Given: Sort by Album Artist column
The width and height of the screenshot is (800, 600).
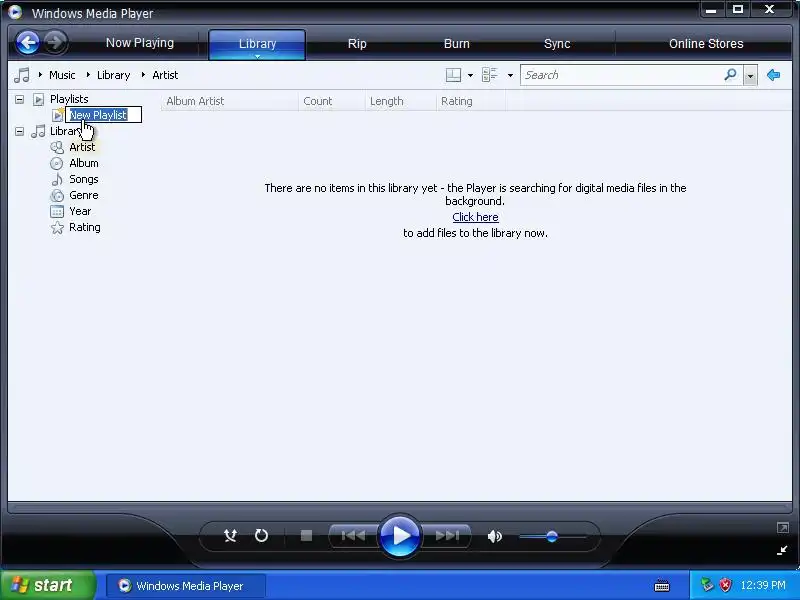Looking at the screenshot, I should 230,101.
